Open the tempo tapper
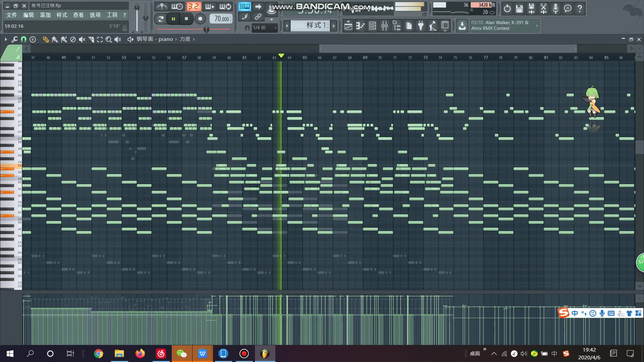The image size is (644, 362). 433,26
